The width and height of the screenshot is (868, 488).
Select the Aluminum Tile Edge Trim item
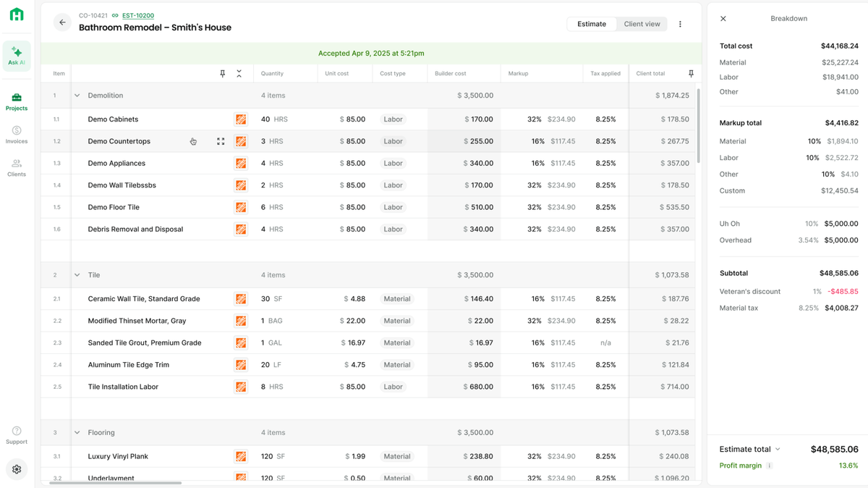[x=129, y=365]
